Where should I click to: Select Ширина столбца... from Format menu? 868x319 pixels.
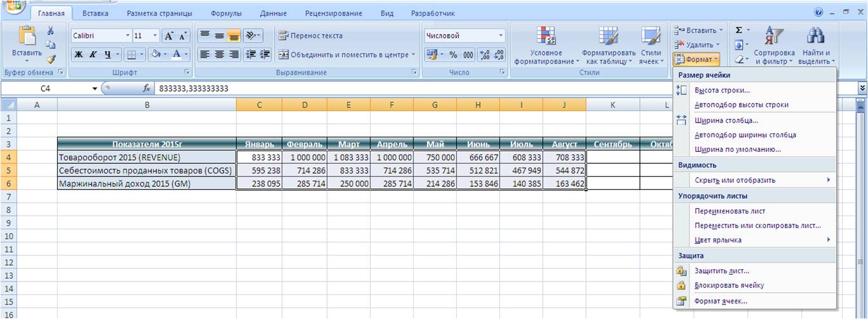tap(726, 120)
